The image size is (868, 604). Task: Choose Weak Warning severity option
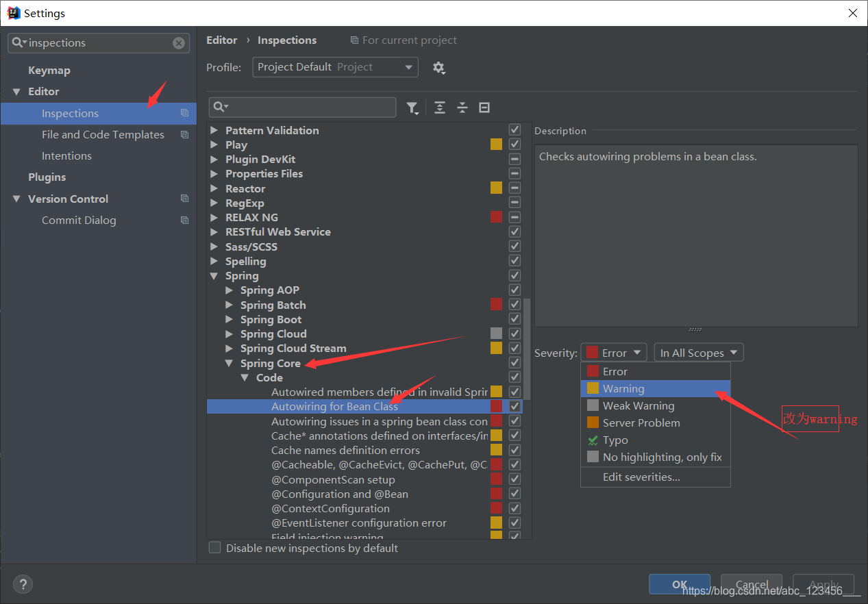656,405
